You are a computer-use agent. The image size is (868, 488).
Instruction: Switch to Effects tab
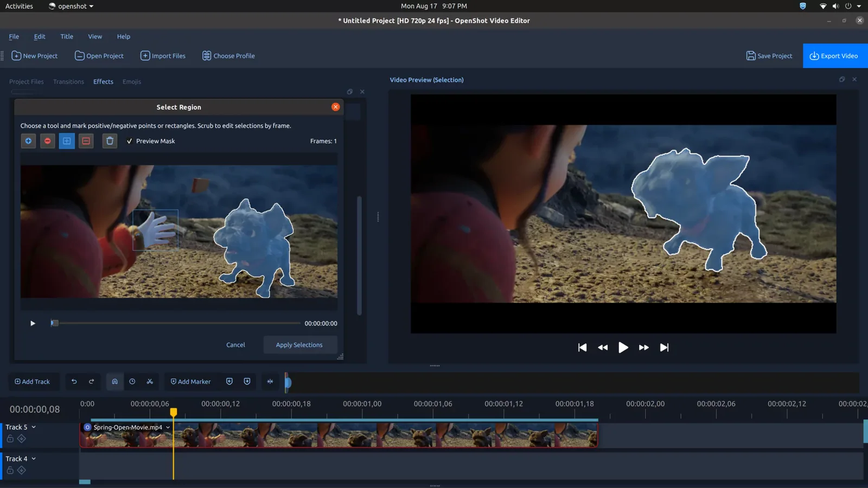103,82
